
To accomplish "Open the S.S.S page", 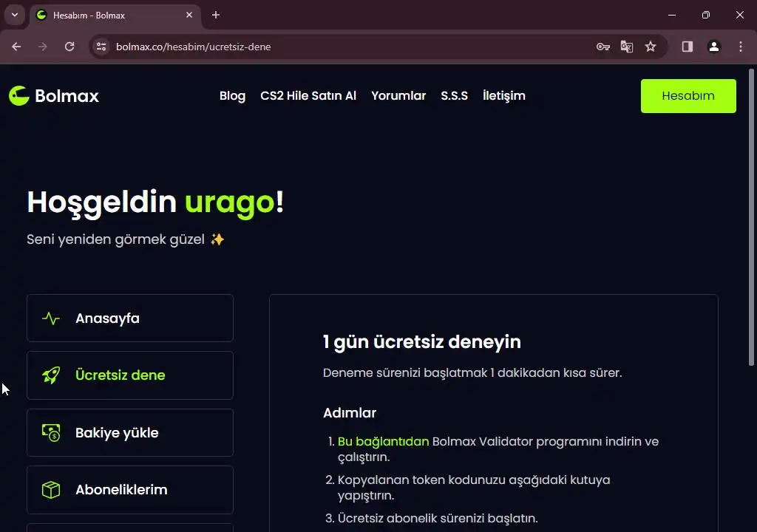I will click(455, 95).
